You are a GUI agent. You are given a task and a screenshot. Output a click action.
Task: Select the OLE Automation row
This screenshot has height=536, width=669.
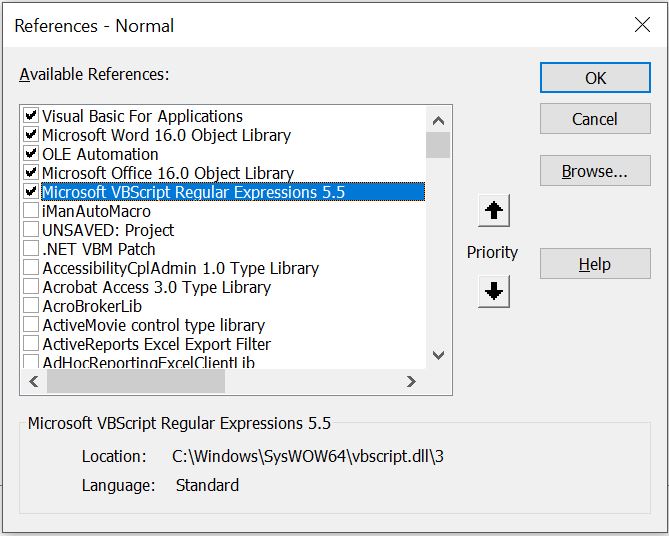(100, 154)
